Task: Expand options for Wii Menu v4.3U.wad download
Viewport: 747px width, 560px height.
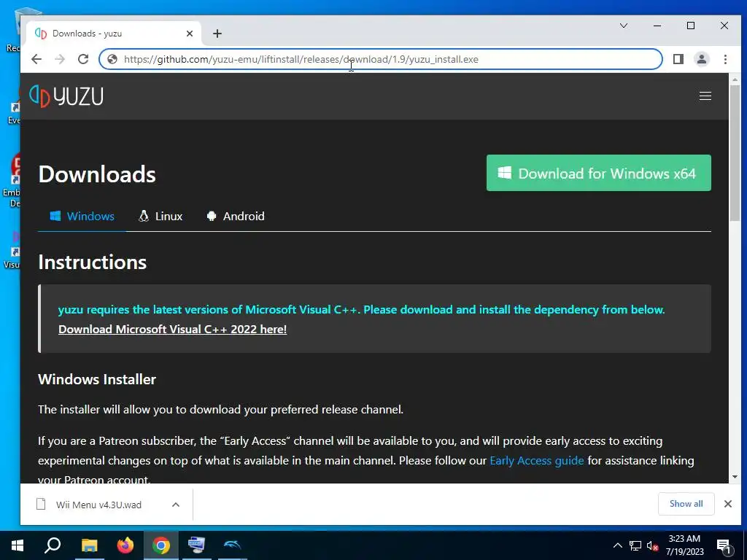Action: point(176,505)
